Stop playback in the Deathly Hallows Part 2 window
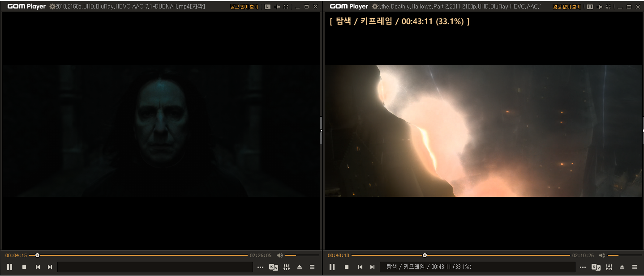 347,267
